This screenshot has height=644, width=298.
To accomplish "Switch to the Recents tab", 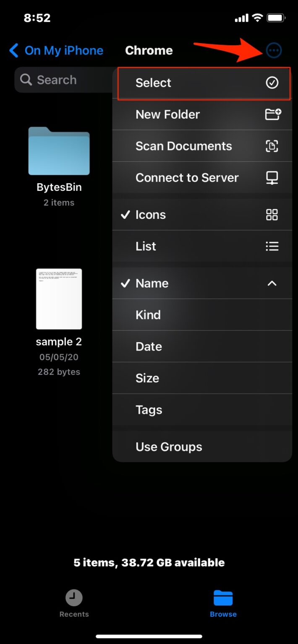I will click(x=74, y=602).
